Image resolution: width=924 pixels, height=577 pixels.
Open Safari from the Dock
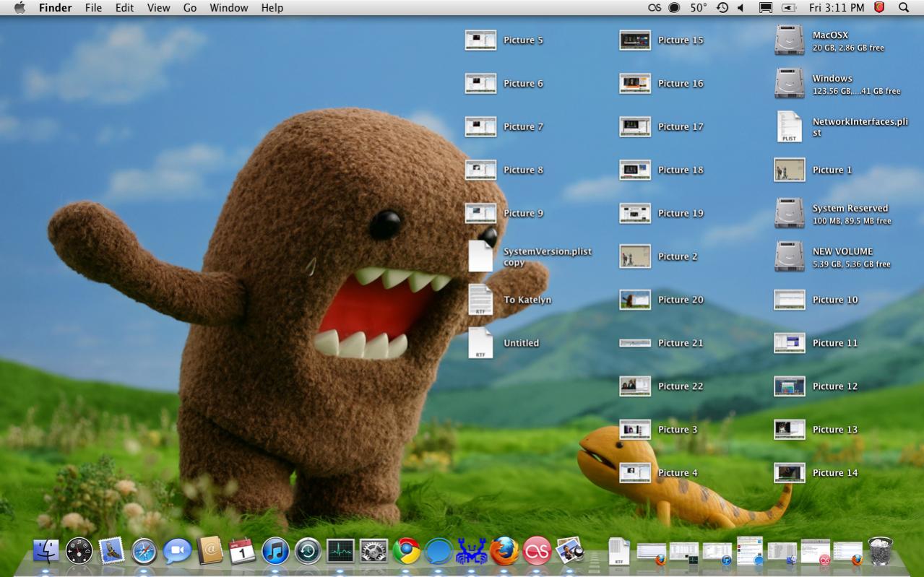coord(144,552)
